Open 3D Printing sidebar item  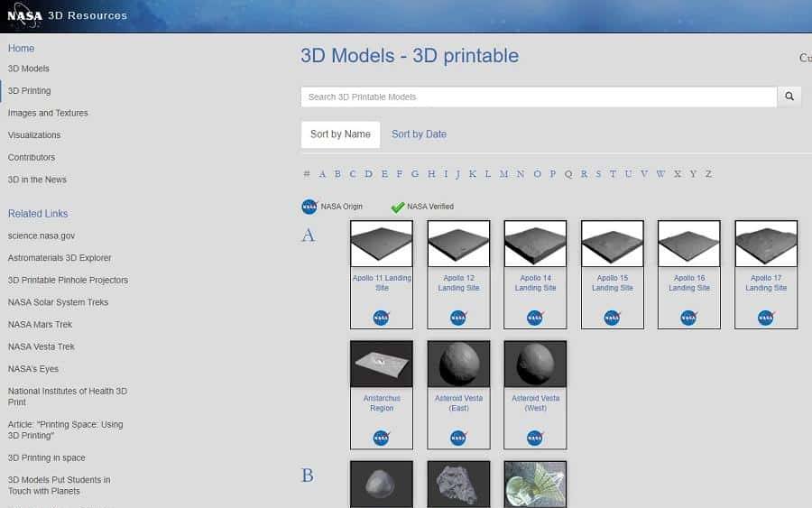pyautogui.click(x=29, y=90)
